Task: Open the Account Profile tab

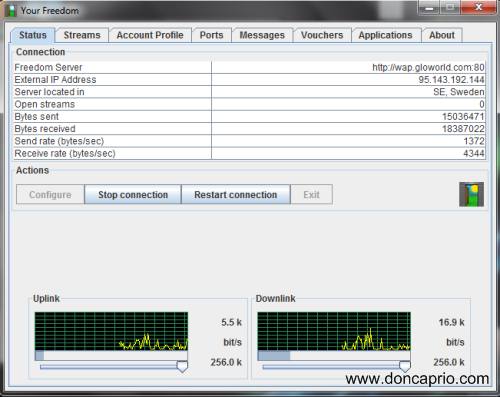Action: [x=150, y=35]
